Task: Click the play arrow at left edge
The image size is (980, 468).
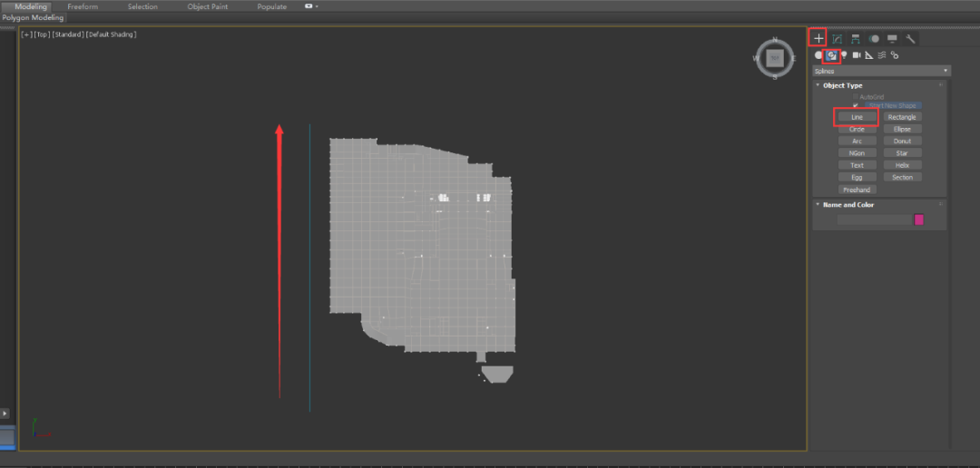Action: [5, 413]
